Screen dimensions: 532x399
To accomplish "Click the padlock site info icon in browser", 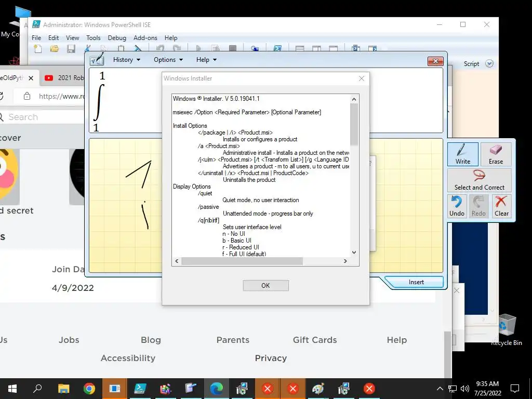I will [x=27, y=96].
